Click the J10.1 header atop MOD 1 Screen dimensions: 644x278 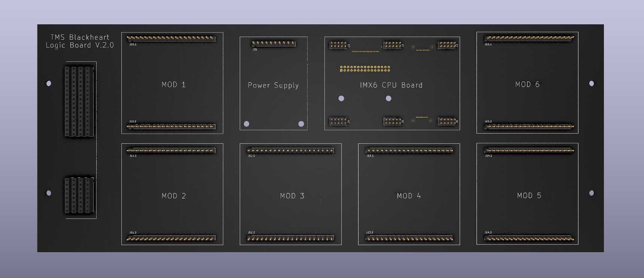(171, 38)
